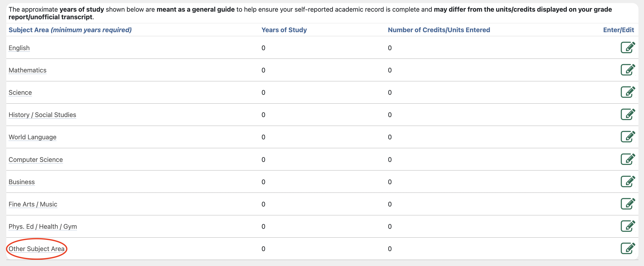Click History / Social Studies link
The image size is (644, 266).
[x=42, y=115]
